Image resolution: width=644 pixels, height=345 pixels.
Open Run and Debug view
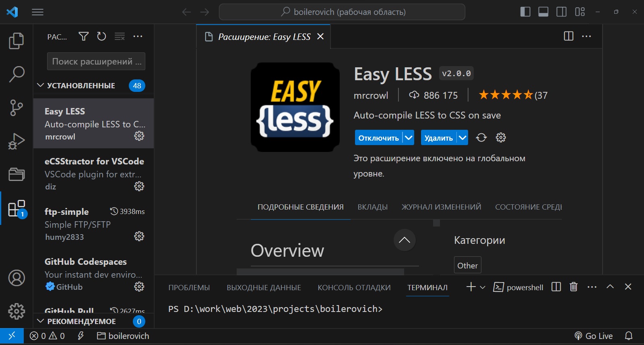click(x=17, y=141)
